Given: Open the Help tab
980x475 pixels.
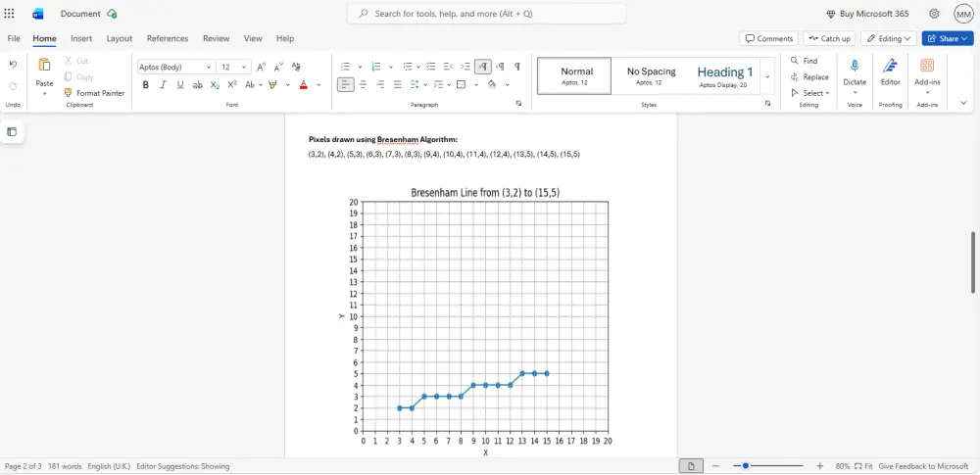Looking at the screenshot, I should pos(285,39).
